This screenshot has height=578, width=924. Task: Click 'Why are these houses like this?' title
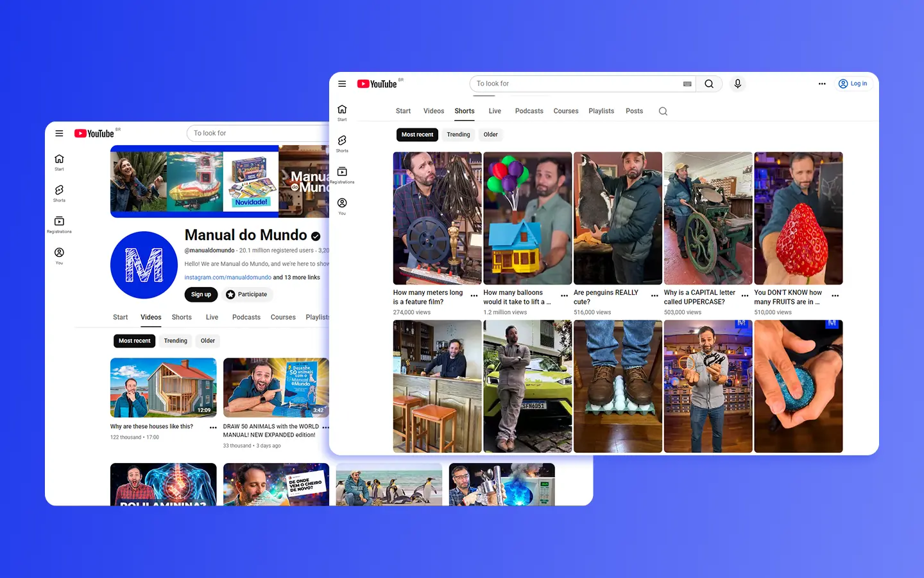point(151,426)
